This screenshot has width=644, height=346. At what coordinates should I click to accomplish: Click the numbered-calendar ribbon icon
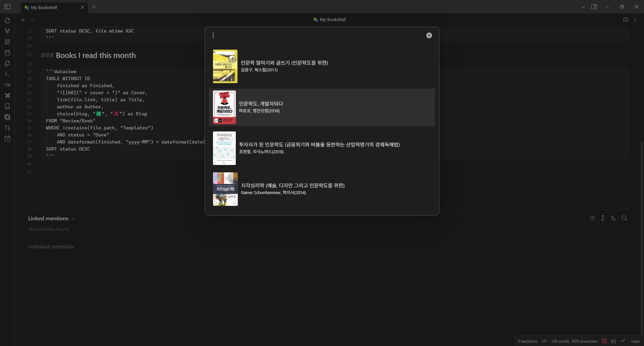[x=7, y=138]
